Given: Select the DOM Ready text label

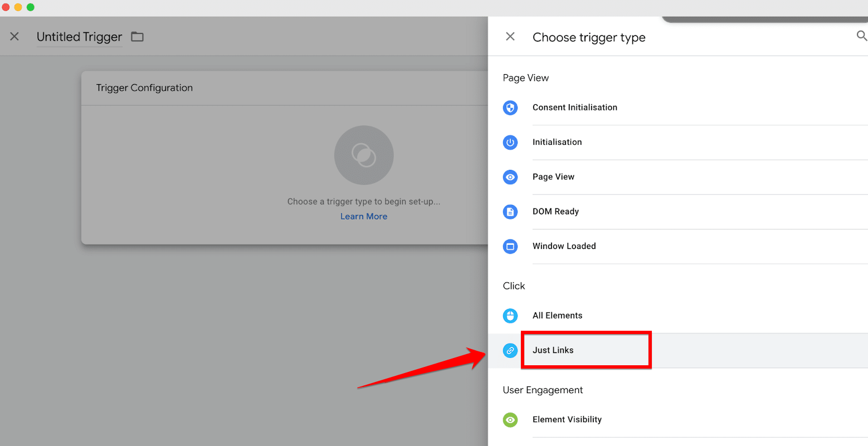Looking at the screenshot, I should click(555, 212).
